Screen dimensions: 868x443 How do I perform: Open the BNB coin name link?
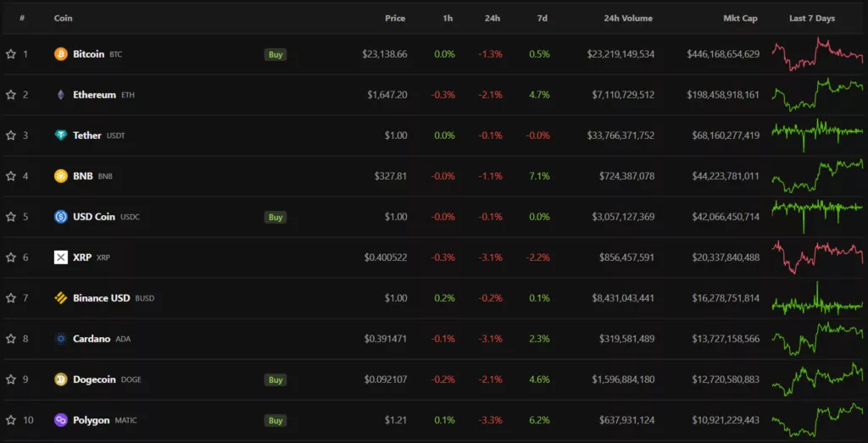click(x=83, y=176)
